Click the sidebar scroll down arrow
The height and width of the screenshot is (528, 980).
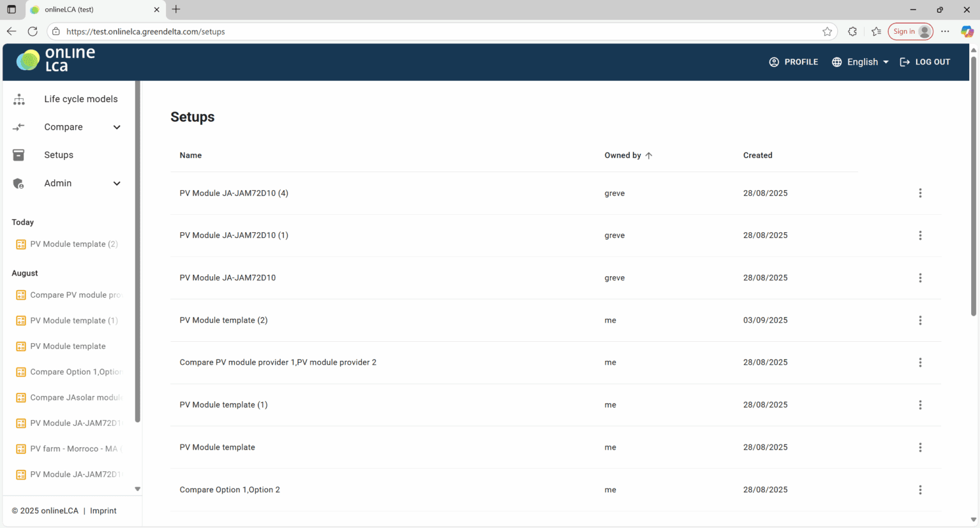click(x=137, y=489)
